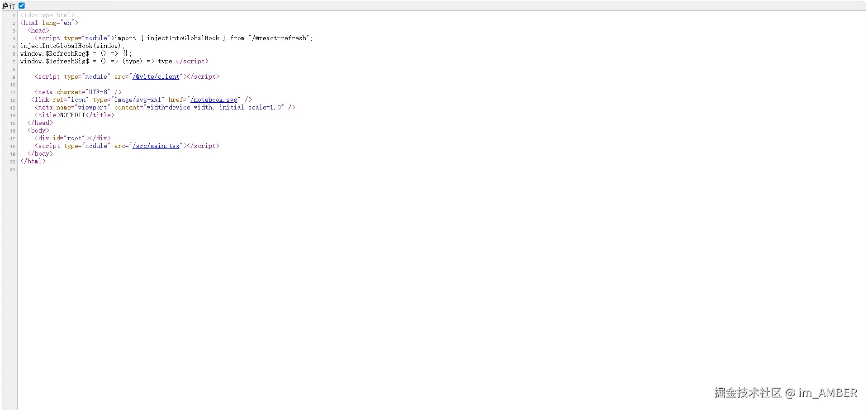Click line number 8 in the gutter
This screenshot has height=410, width=868.
pos(14,69)
